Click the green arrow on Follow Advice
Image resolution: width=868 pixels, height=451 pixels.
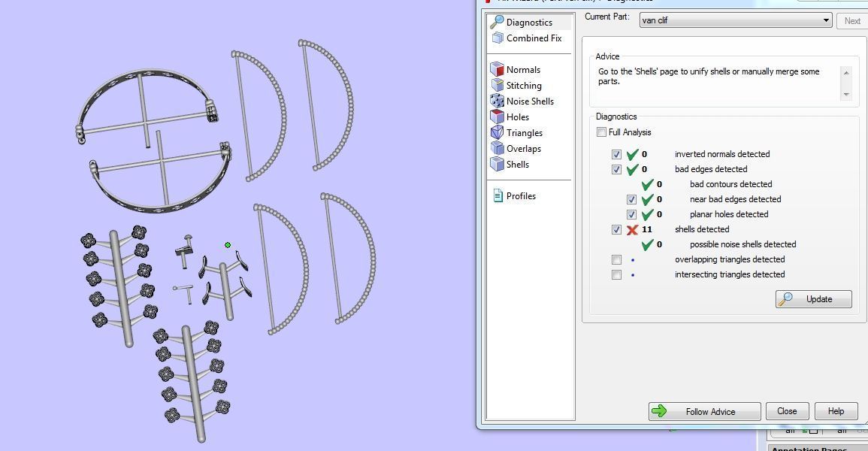(659, 411)
